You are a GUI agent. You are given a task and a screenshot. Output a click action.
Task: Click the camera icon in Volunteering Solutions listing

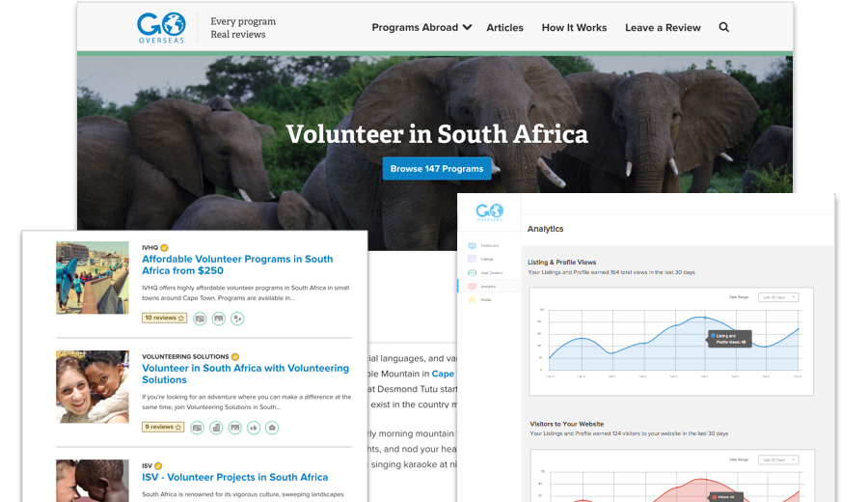point(272,428)
